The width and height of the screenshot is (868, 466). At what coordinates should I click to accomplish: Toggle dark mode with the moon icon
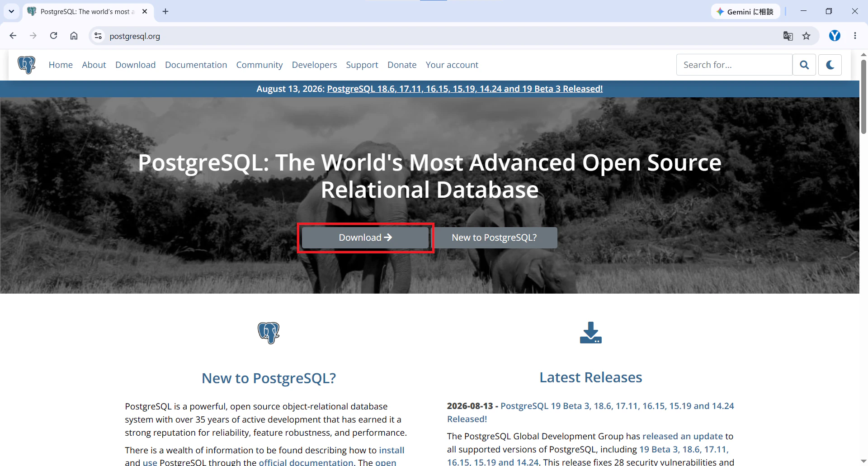(830, 65)
